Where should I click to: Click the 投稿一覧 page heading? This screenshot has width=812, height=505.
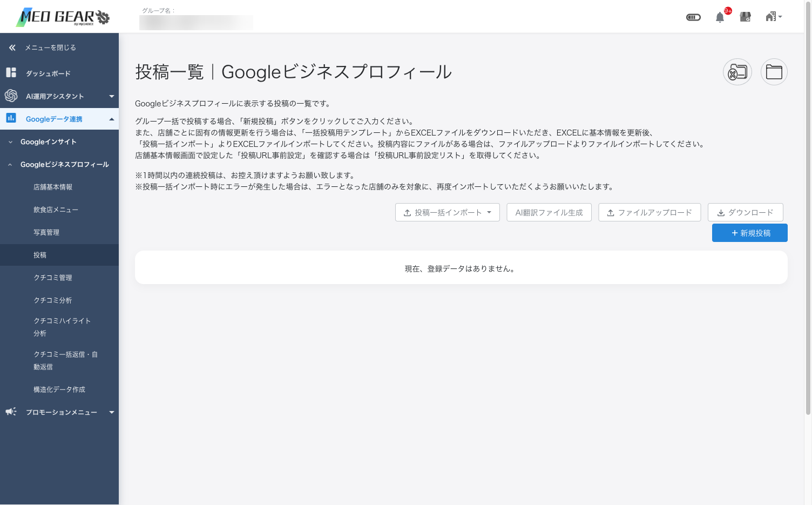[293, 72]
